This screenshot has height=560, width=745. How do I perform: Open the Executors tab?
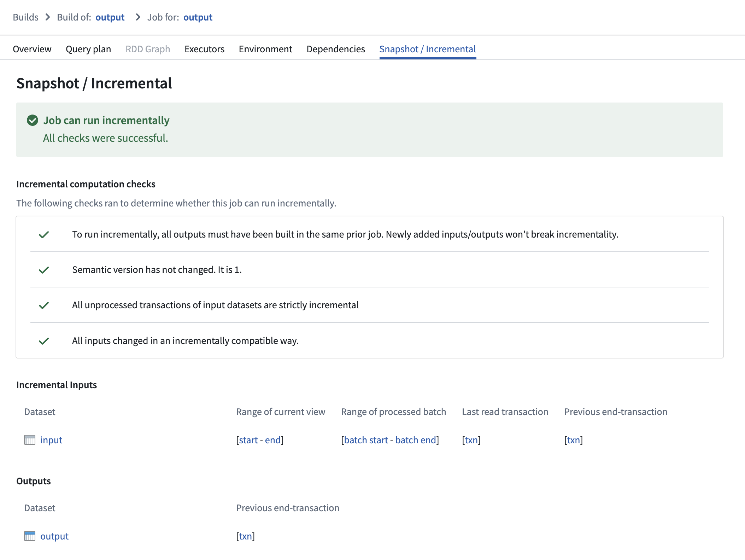[x=204, y=49]
